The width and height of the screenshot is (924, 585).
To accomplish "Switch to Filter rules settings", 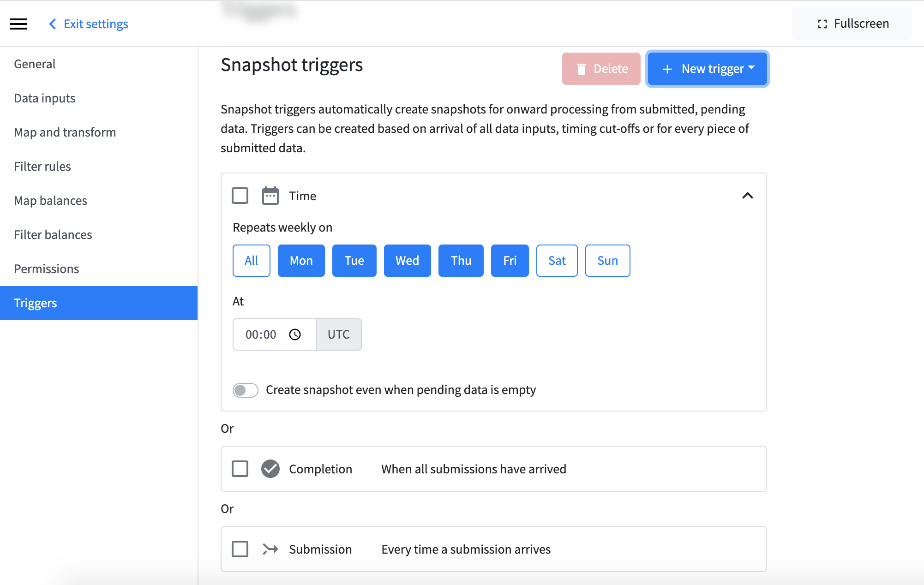I will [42, 166].
